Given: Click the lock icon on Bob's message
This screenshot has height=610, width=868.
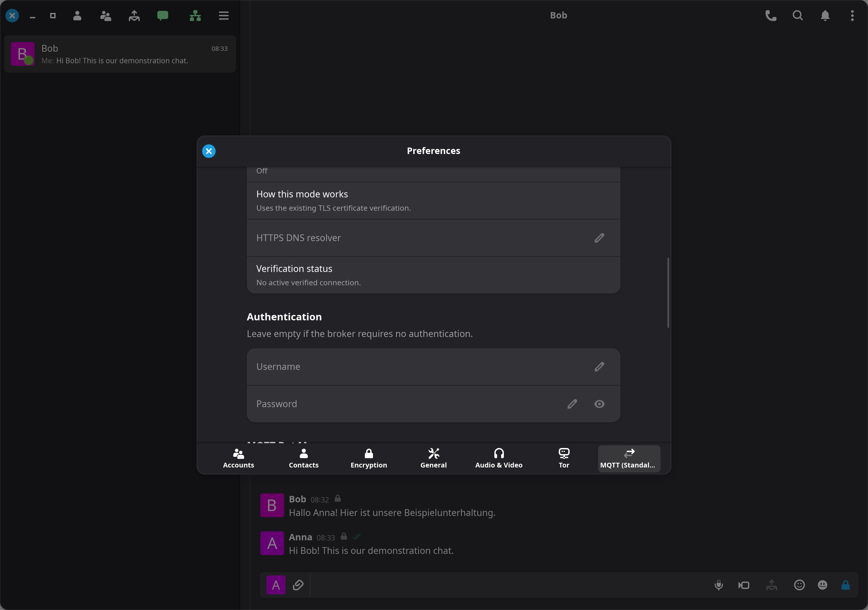Looking at the screenshot, I should (338, 499).
